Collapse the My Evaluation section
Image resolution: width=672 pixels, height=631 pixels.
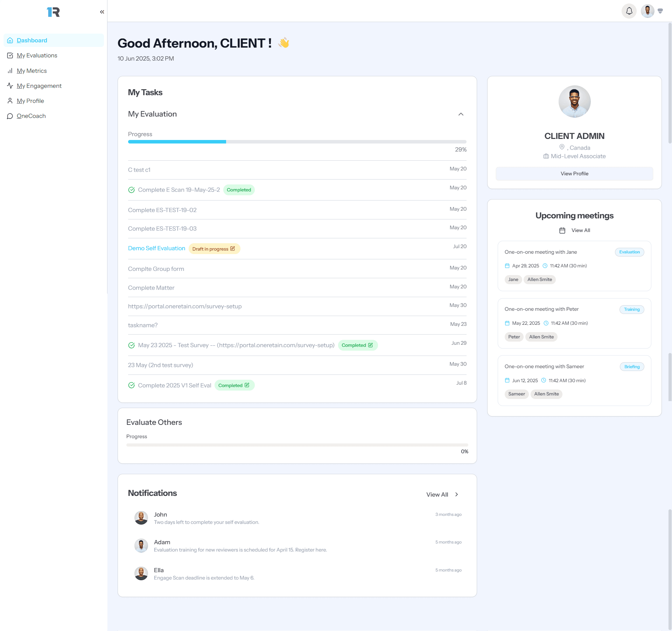coord(461,114)
